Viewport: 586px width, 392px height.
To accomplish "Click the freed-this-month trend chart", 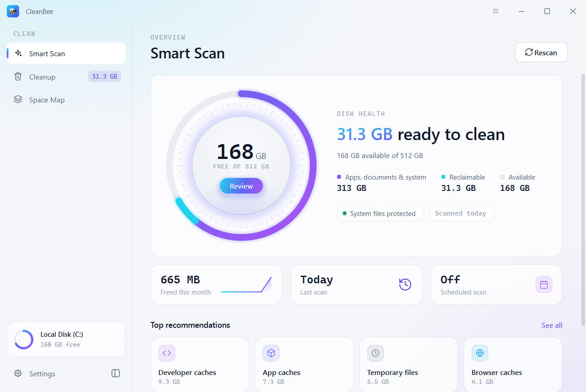I will point(247,285).
